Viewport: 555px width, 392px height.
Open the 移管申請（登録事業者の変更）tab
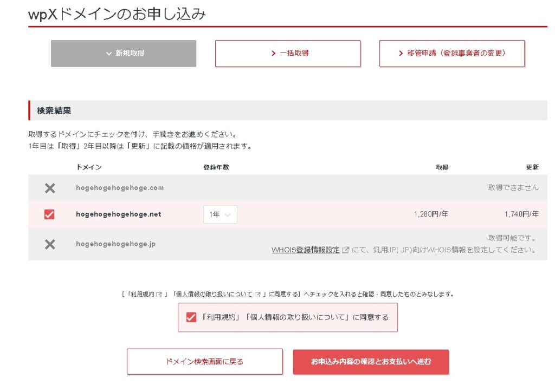(452, 54)
